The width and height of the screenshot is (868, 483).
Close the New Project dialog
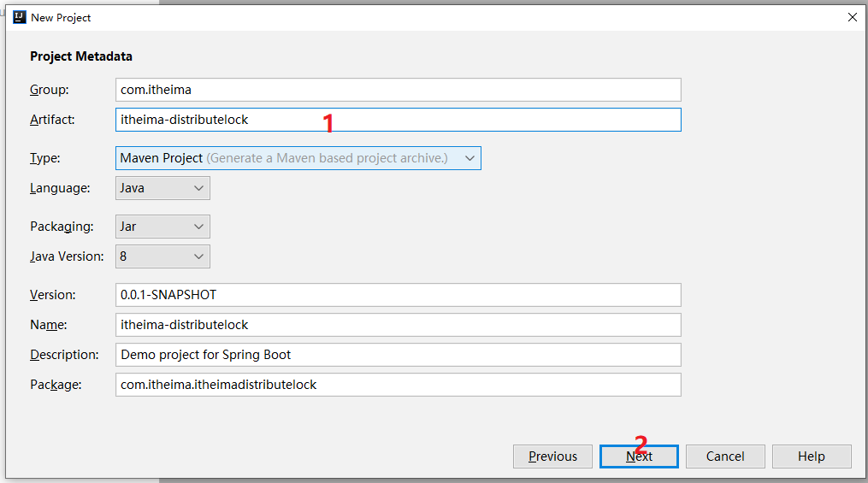[853, 17]
